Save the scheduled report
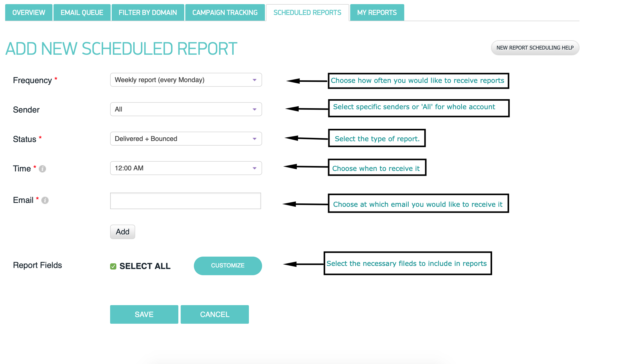 click(x=144, y=314)
